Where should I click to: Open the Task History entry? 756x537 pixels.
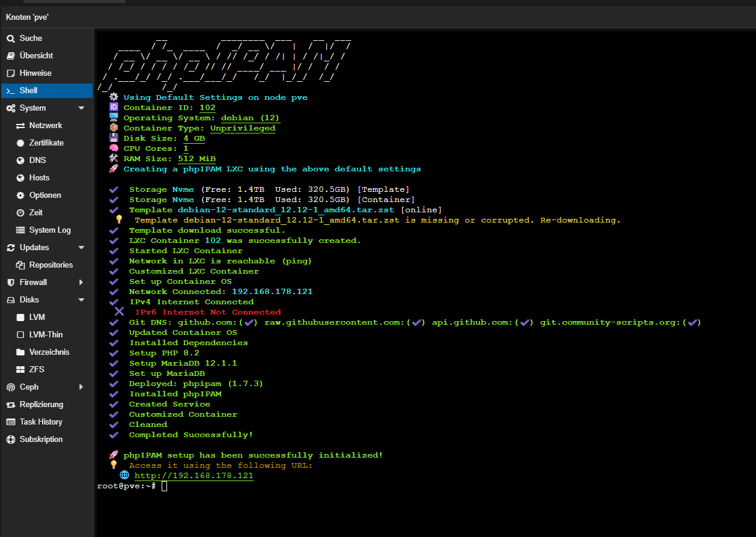[41, 422]
